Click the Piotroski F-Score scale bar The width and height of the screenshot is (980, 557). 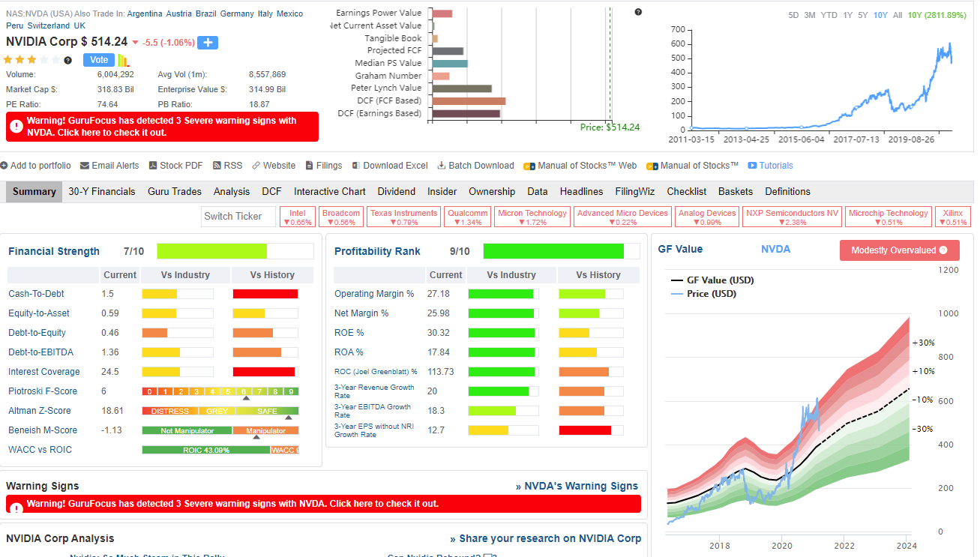(220, 391)
